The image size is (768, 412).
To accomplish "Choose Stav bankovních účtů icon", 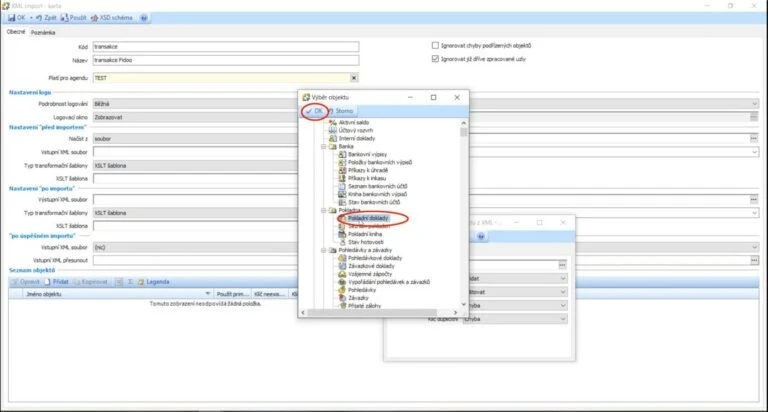I will (x=342, y=202).
